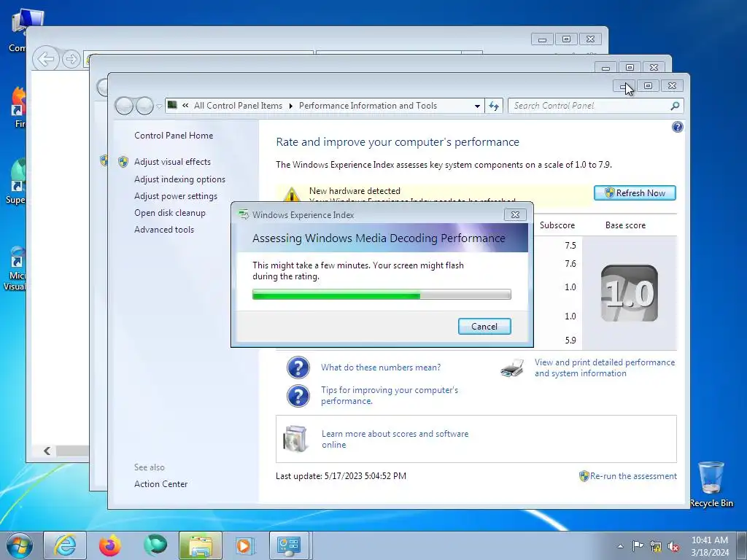This screenshot has width=747, height=560.
Task: Launch Internet Explorer from the taskbar
Action: [x=65, y=545]
